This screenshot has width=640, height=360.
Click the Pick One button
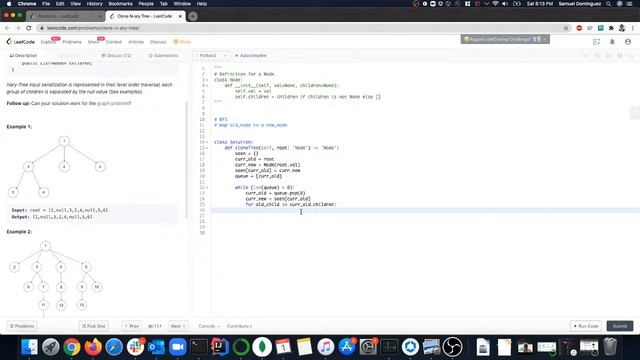click(x=93, y=326)
